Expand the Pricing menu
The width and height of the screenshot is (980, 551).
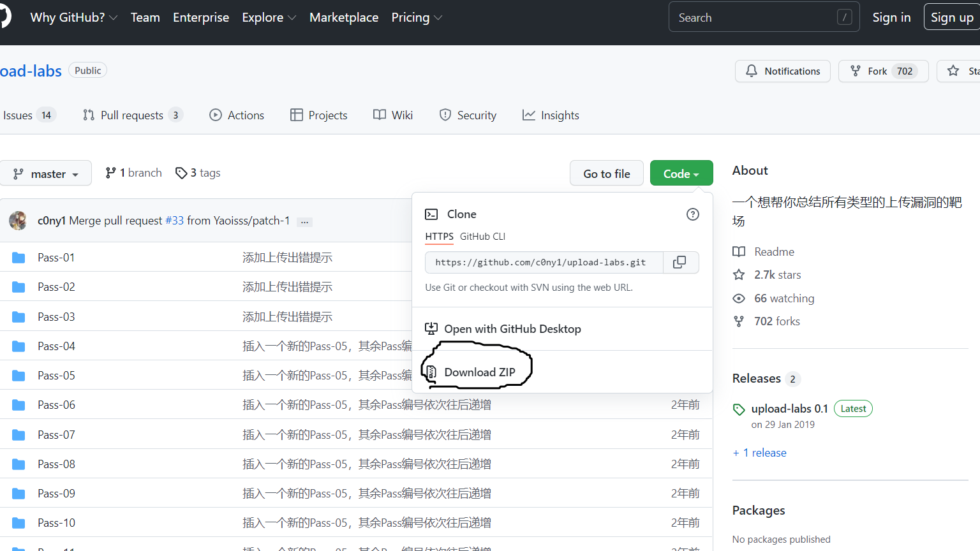(417, 18)
